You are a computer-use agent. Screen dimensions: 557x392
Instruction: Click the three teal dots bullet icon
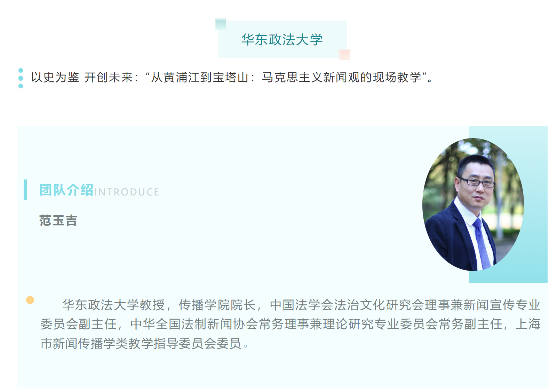21,78
